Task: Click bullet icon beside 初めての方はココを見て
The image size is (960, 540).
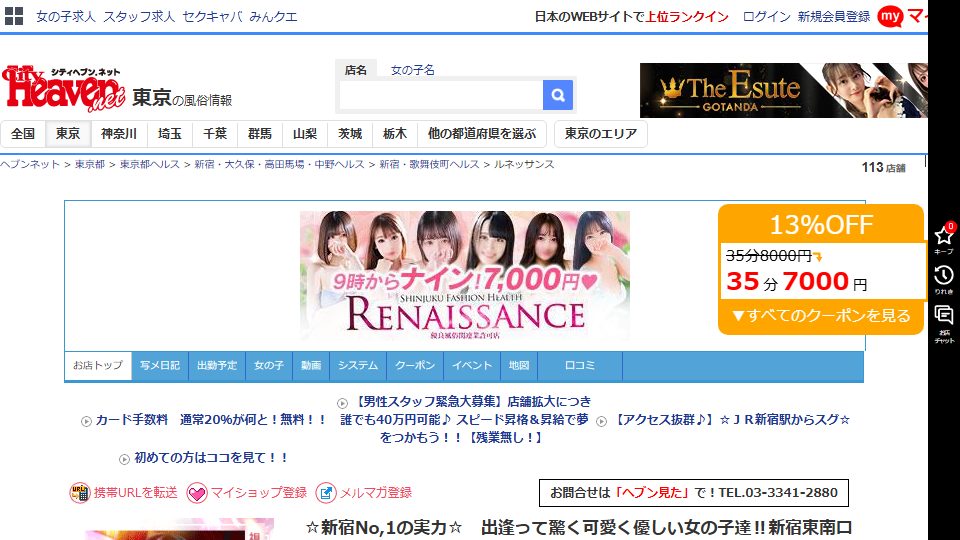Action: coord(124,459)
